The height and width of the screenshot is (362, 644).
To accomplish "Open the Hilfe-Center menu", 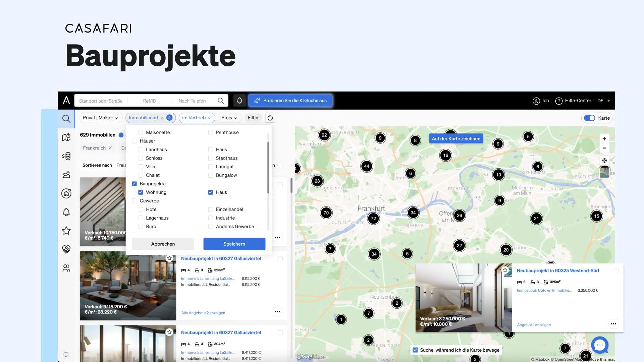I will (573, 101).
